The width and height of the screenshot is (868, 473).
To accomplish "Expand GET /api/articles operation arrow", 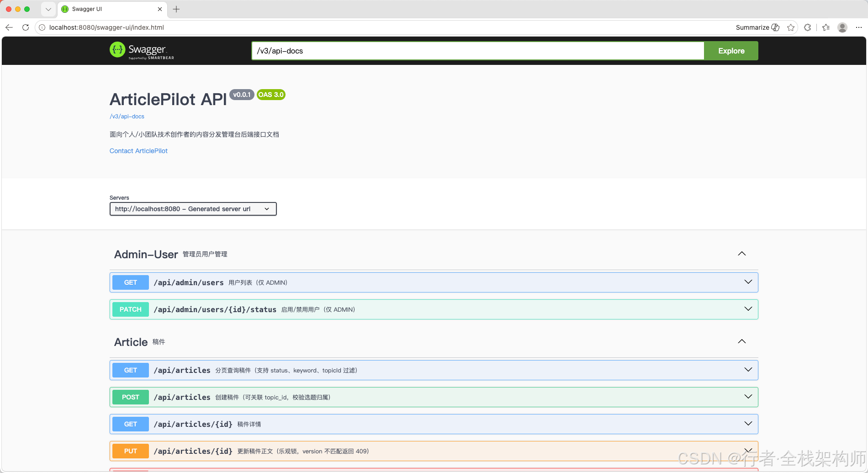I will pyautogui.click(x=748, y=370).
